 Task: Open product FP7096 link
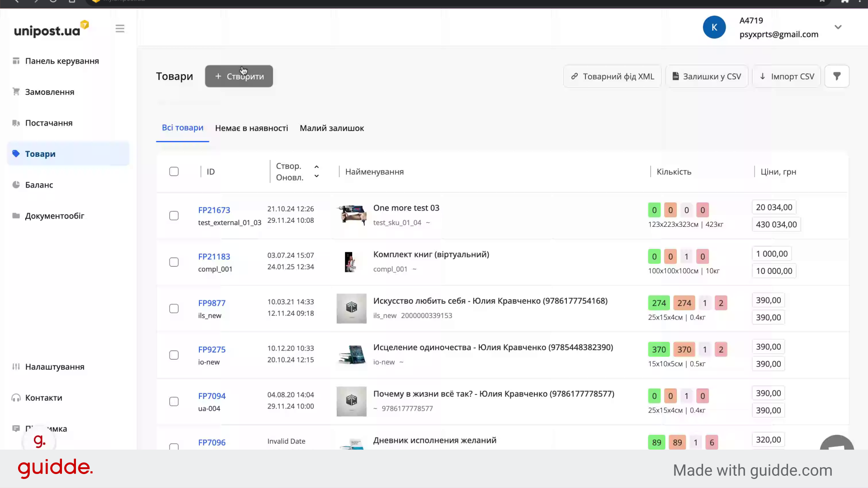click(212, 443)
